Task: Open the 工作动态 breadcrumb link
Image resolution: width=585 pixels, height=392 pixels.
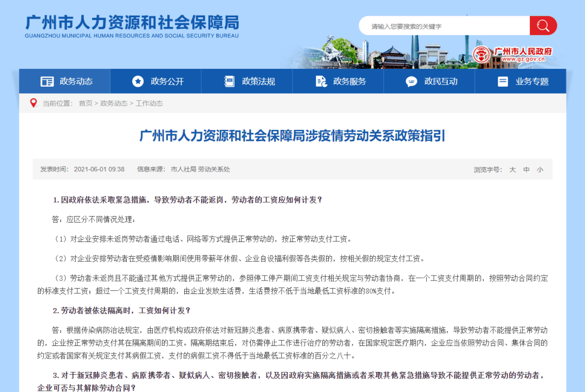Action: 149,103
